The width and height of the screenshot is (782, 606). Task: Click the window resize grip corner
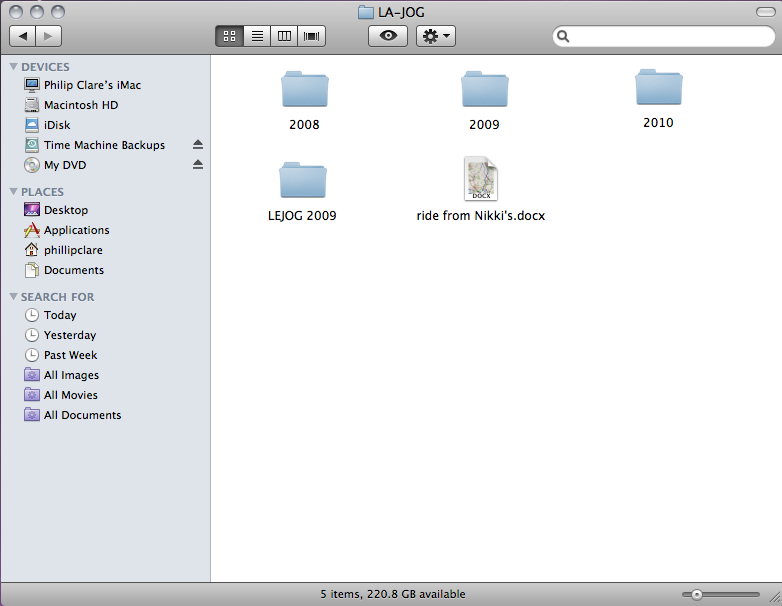(x=775, y=597)
